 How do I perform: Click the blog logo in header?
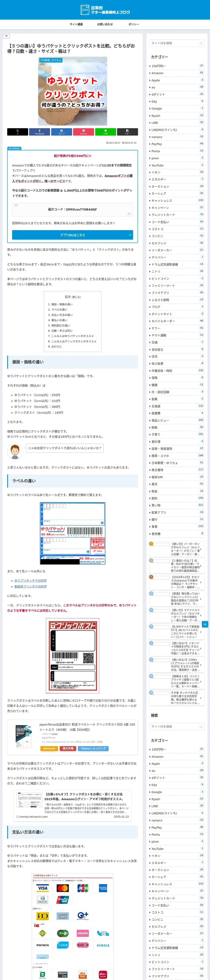(x=105, y=10)
